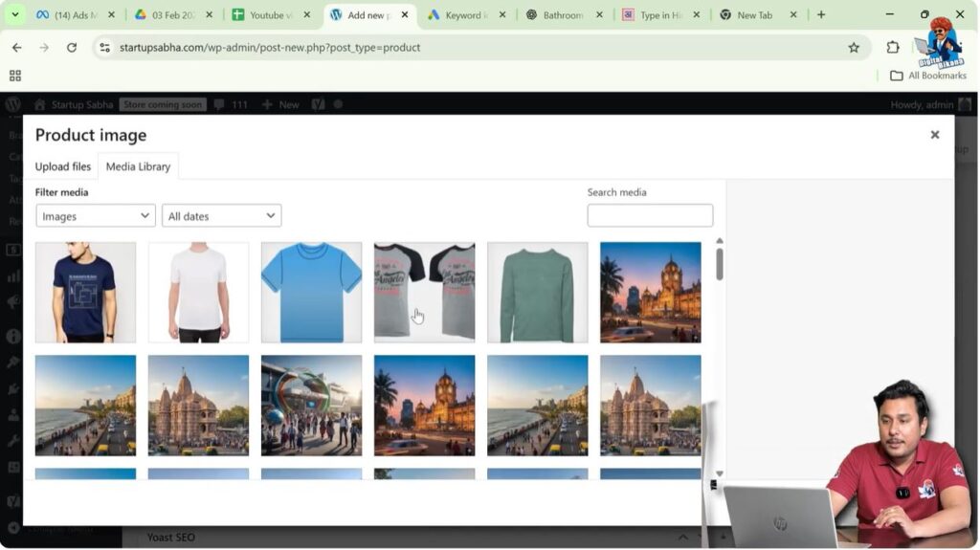
Task: Open the All dates filter dropdown
Action: [x=222, y=215]
